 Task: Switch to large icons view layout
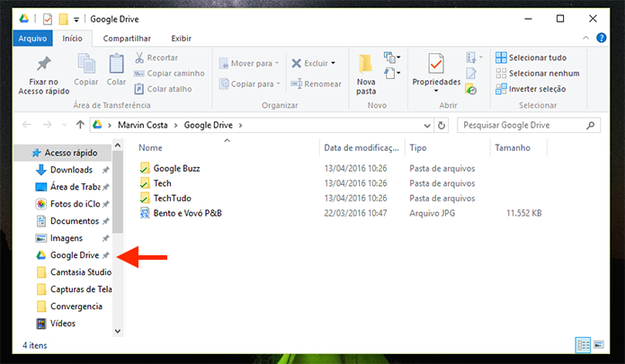coord(599,345)
